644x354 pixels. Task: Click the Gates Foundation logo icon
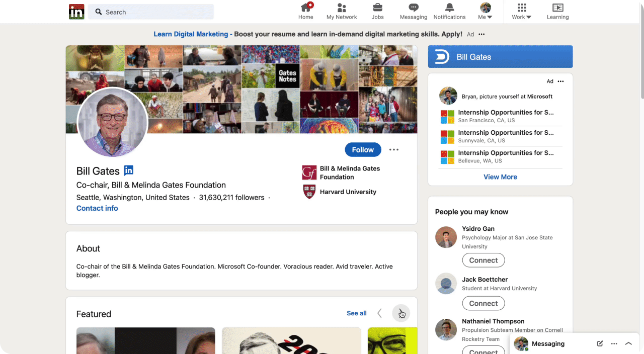(x=309, y=172)
